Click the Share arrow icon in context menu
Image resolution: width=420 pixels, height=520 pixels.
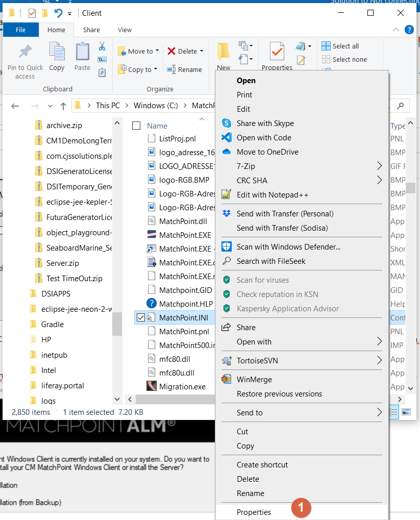[x=226, y=327]
